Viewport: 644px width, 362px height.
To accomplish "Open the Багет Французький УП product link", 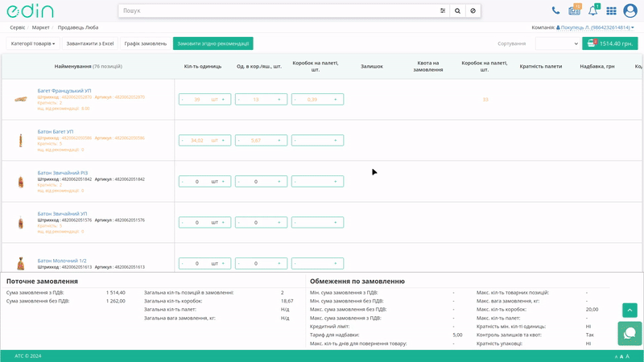I will tap(64, 91).
